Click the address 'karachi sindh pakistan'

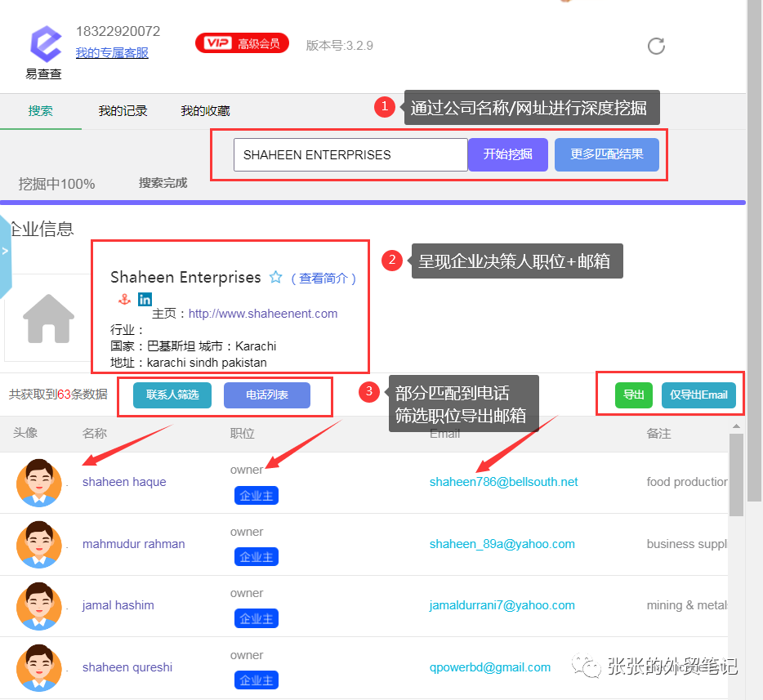207,363
